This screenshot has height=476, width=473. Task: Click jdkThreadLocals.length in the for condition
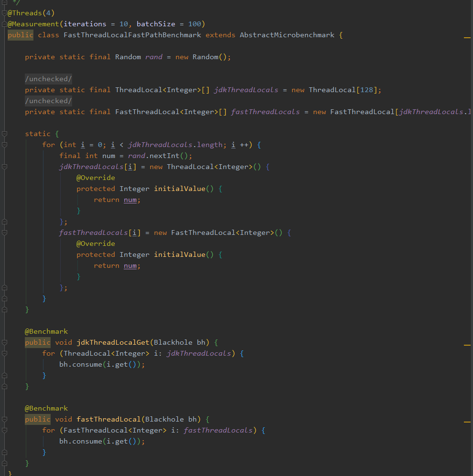tap(175, 145)
